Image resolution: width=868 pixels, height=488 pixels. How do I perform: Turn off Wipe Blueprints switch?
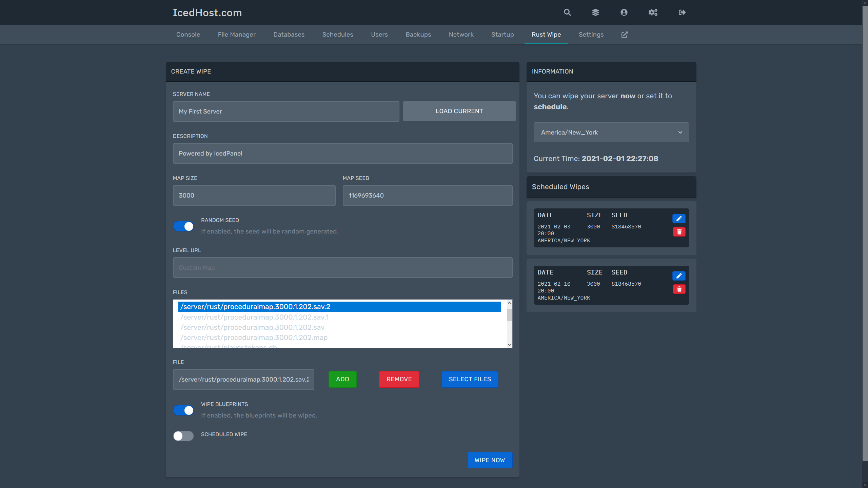pyautogui.click(x=183, y=410)
